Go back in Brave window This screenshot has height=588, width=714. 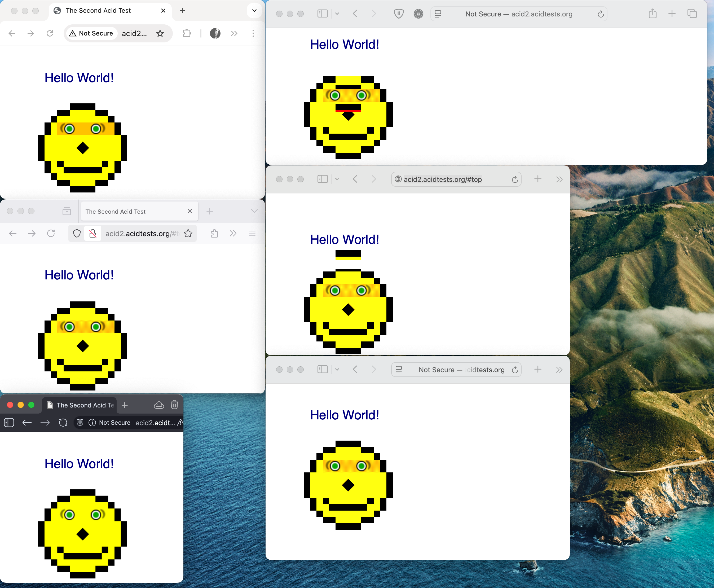[27, 423]
